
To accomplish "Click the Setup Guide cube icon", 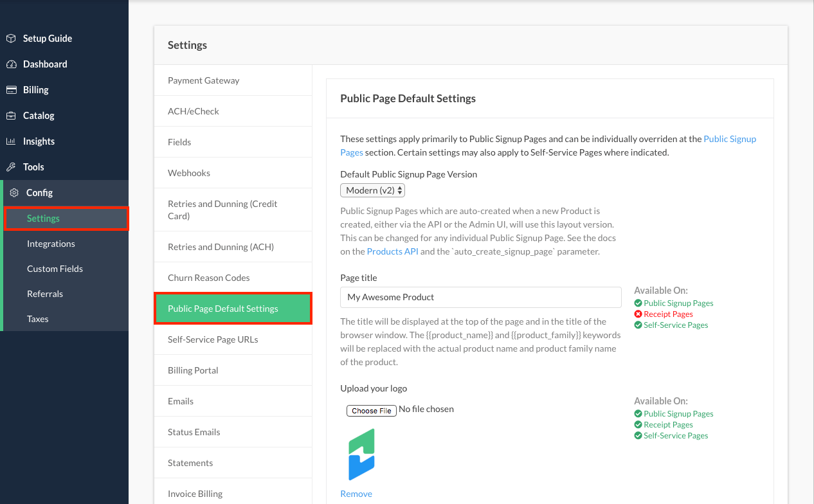I will pos(11,39).
